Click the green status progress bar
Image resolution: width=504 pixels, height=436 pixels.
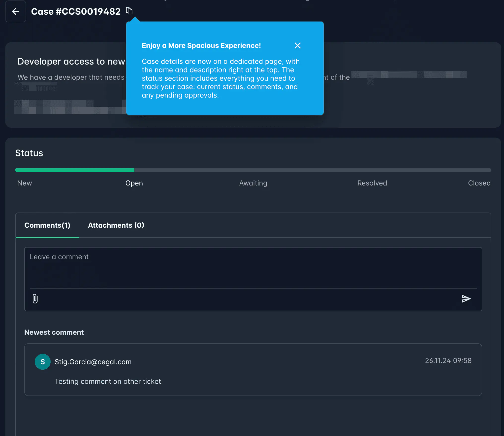[x=74, y=170]
